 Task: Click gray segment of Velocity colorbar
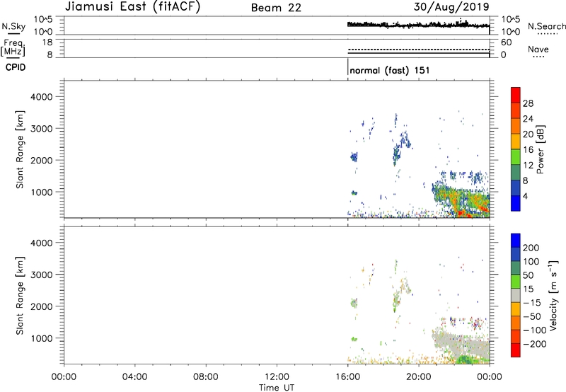[516, 295]
